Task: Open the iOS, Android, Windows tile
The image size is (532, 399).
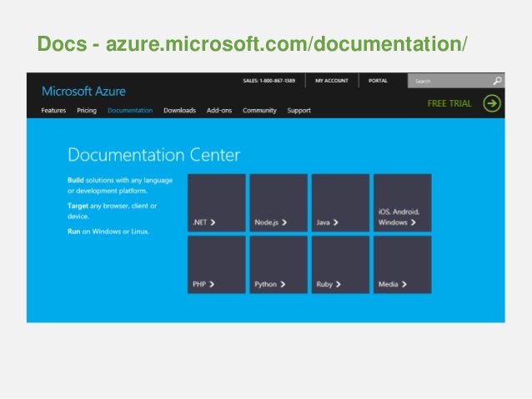Action: coord(403,202)
